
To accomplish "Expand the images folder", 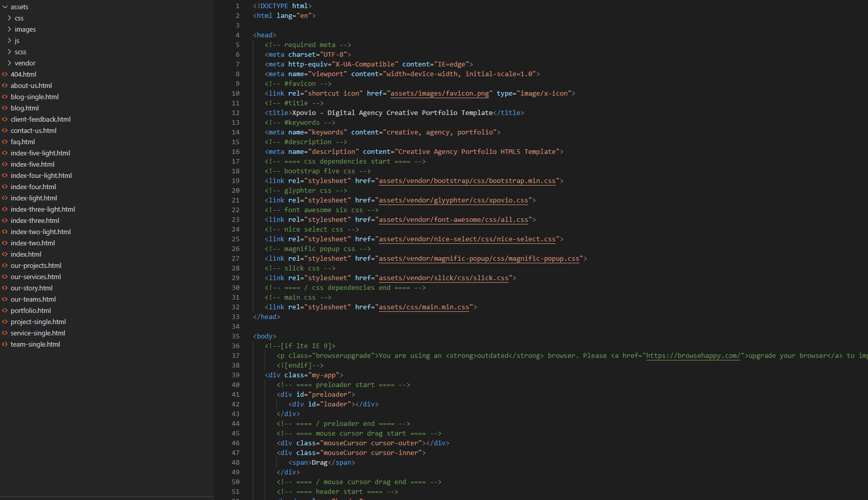I will [x=9, y=29].
